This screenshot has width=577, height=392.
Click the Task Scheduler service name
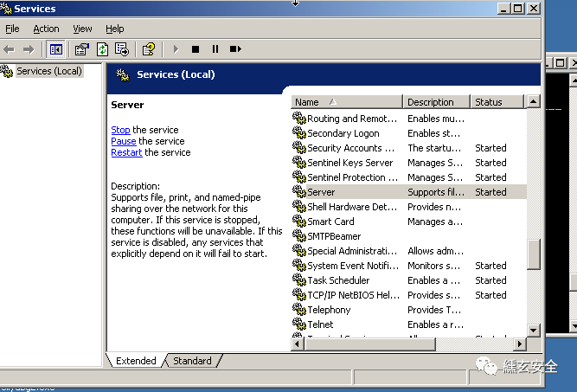338,280
